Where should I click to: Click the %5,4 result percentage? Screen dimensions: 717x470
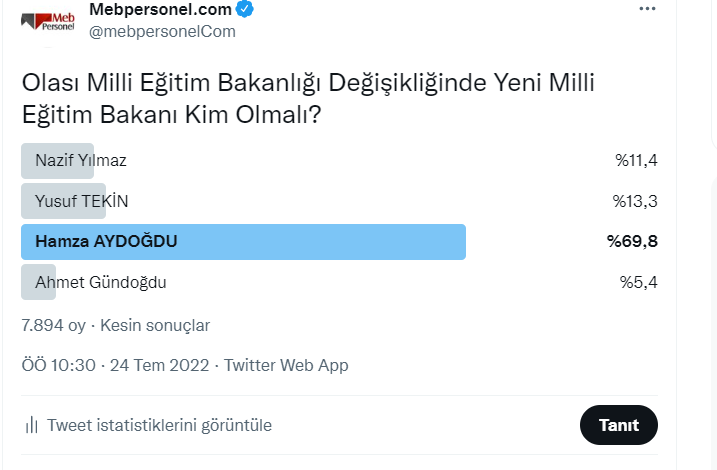(x=638, y=282)
